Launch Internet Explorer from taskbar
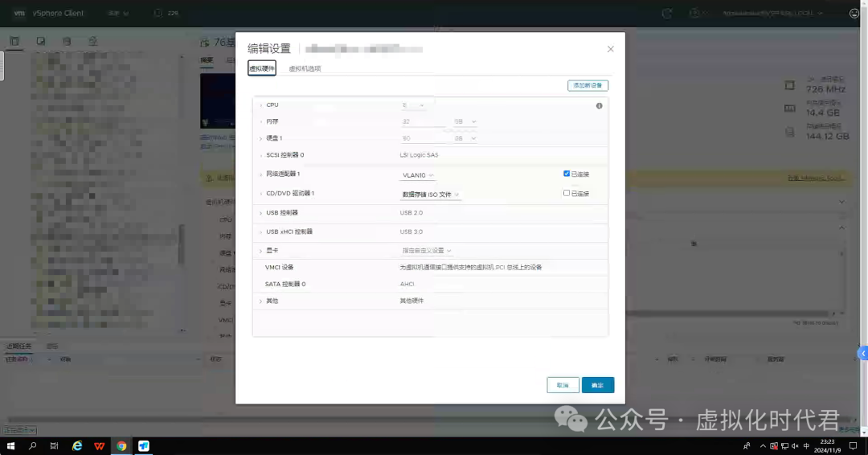The image size is (868, 455). (77, 445)
